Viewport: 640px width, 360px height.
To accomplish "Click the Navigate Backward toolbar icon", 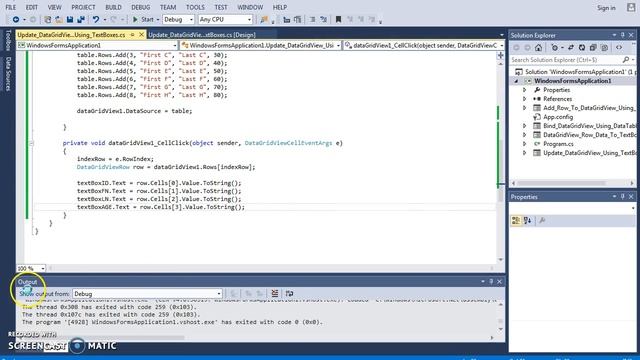I will (16, 19).
